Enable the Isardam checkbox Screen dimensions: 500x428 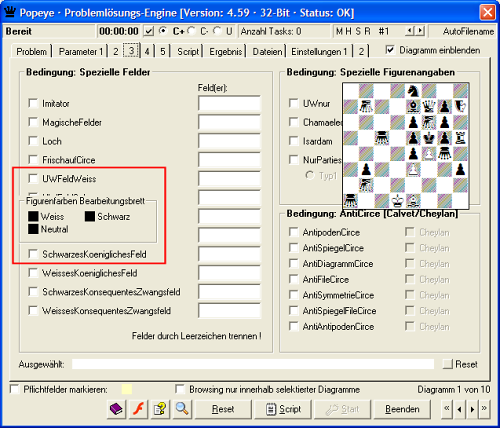293,141
